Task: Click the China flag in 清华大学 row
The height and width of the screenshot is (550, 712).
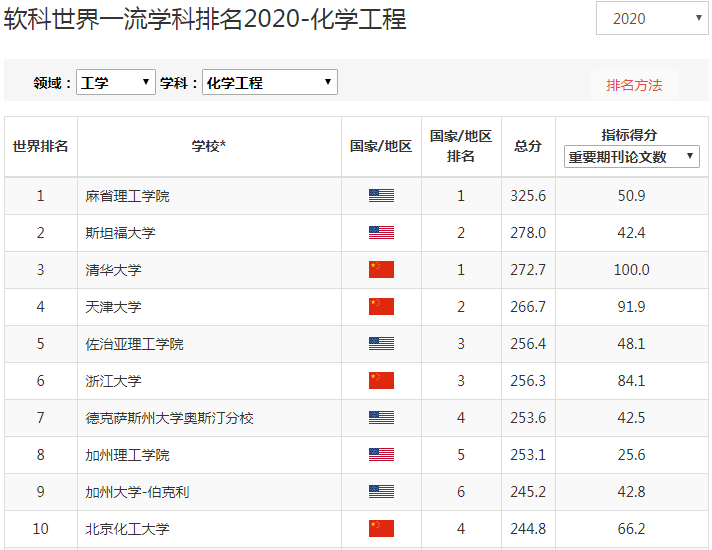Action: (x=381, y=269)
